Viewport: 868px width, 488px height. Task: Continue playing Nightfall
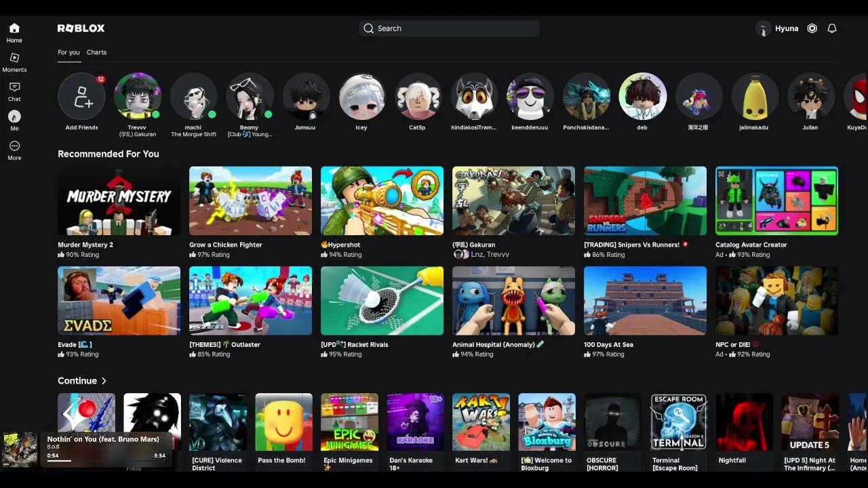click(x=744, y=422)
